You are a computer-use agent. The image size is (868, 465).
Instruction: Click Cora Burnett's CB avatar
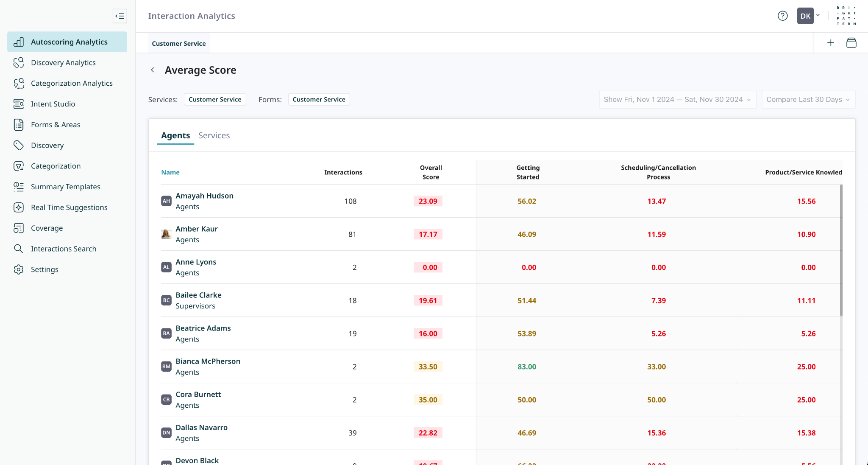point(166,400)
